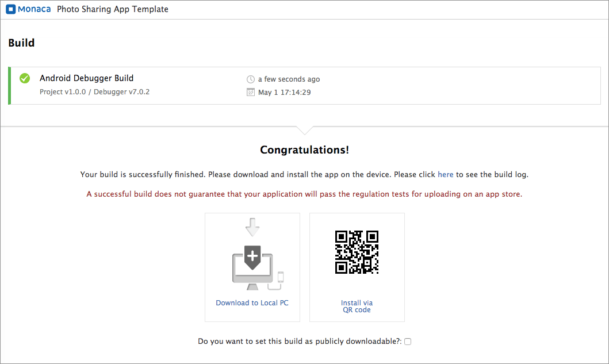609x364 pixels.
Task: Click the Monaca brand name text
Action: (34, 9)
